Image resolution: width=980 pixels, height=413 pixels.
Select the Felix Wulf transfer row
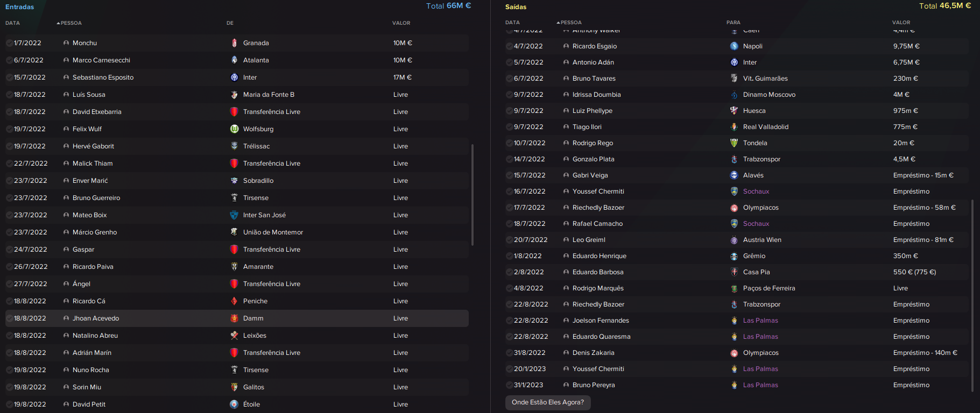pyautogui.click(x=237, y=129)
